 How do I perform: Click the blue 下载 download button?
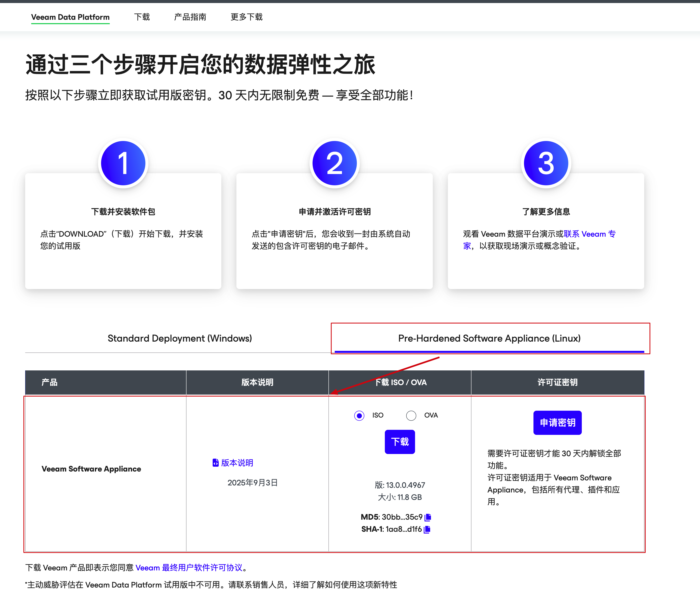coord(400,442)
